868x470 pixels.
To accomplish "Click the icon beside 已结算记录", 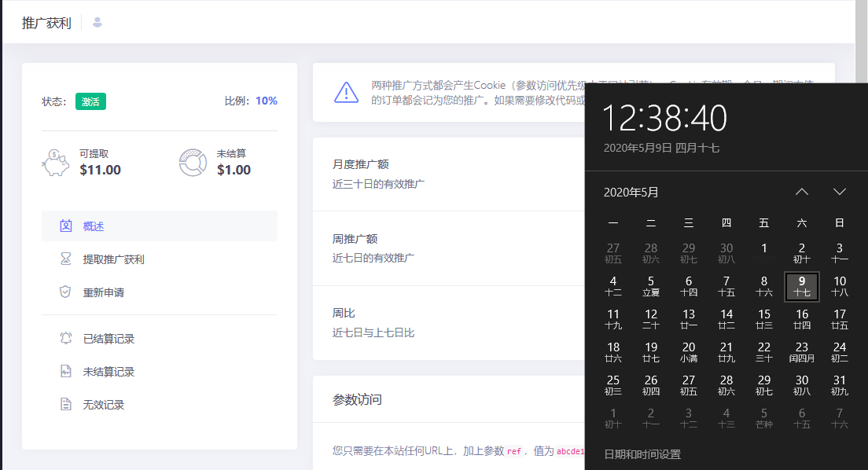I will click(x=66, y=339).
